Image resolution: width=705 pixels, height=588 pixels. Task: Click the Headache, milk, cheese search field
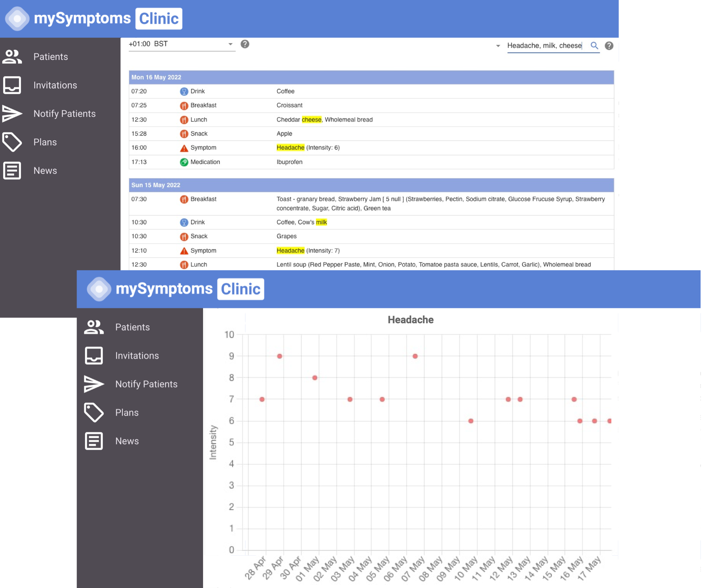pos(544,46)
